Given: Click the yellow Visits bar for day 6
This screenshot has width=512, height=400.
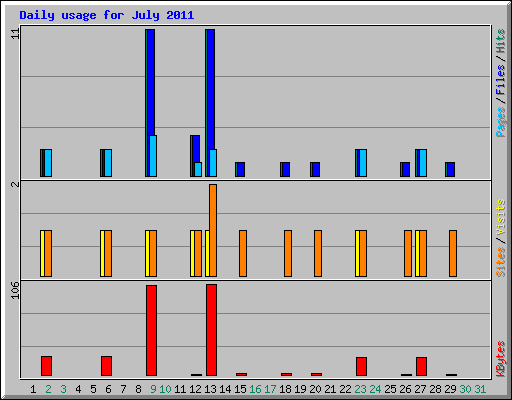Looking at the screenshot, I should pos(102,253).
